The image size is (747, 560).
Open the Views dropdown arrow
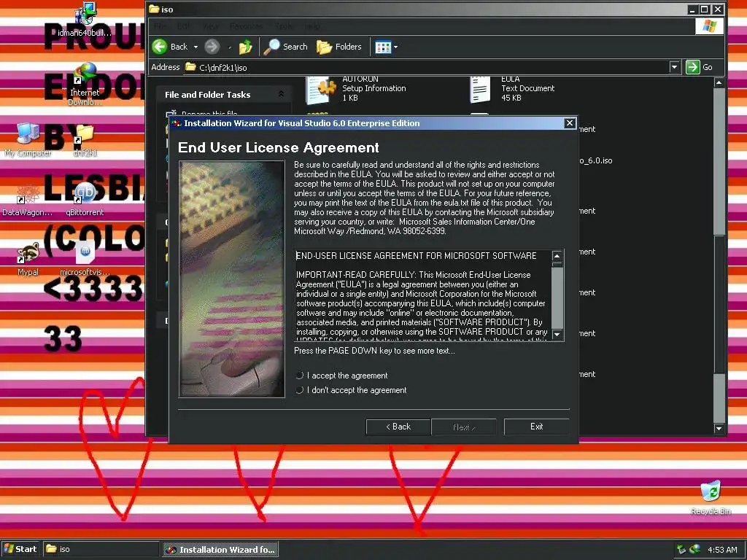click(x=395, y=47)
